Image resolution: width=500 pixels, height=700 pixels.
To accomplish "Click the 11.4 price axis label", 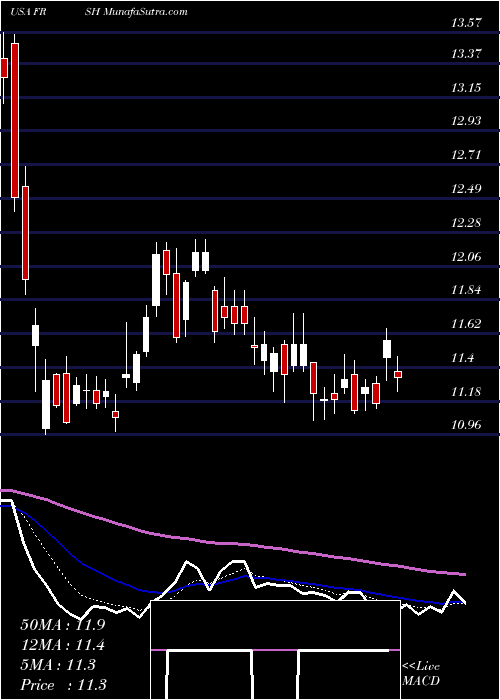I will pyautogui.click(x=463, y=358).
